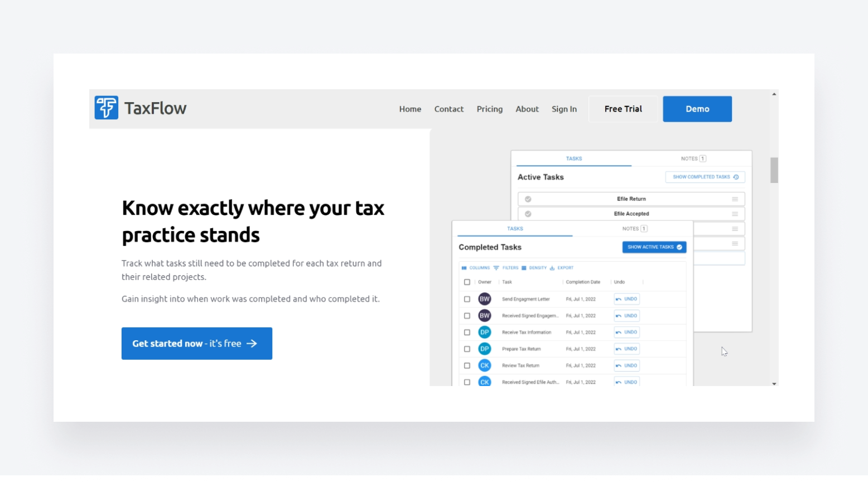Click the Show Active Tasks button
Viewport: 868px width, 482px height.
click(x=654, y=247)
